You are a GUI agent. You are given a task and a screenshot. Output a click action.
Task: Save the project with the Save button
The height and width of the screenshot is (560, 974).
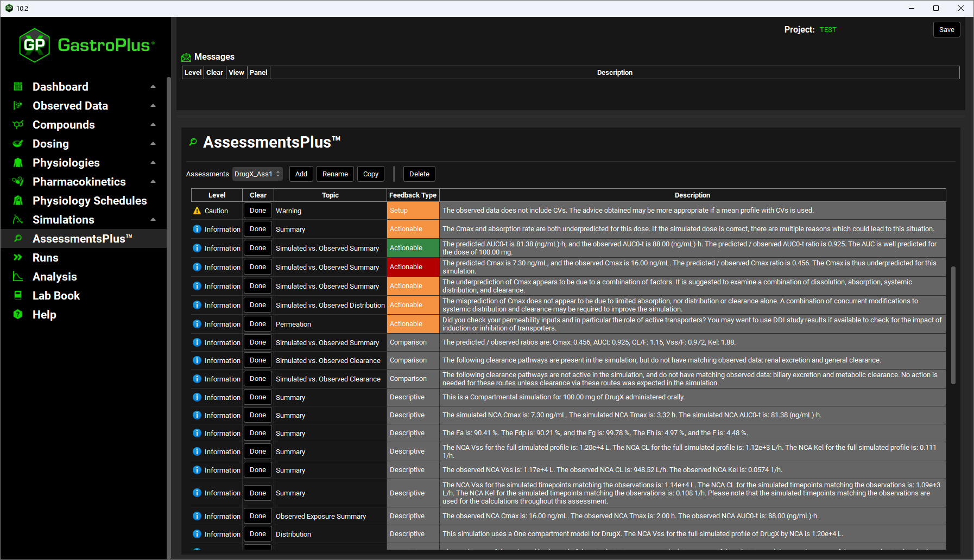tap(946, 30)
